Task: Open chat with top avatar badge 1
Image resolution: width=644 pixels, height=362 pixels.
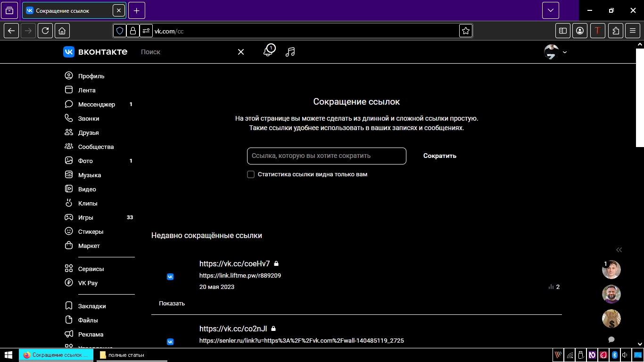Action: point(611,270)
